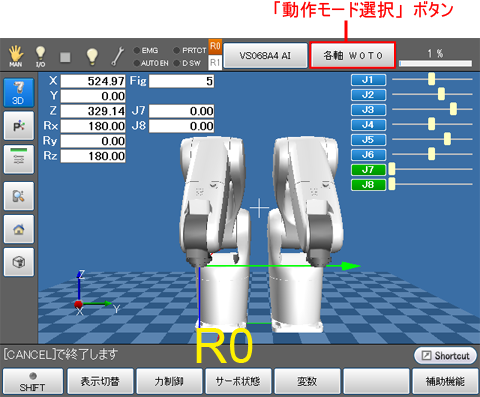Select the R1 robot tab
This screenshot has width=480, height=397.
[215, 63]
